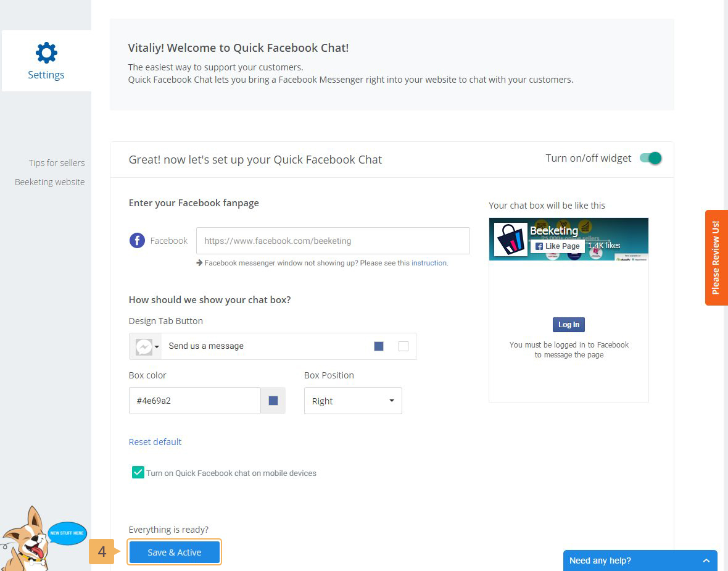Click the Messenger icon in the Design Tab Button
Image resolution: width=728 pixels, height=571 pixels.
143,346
